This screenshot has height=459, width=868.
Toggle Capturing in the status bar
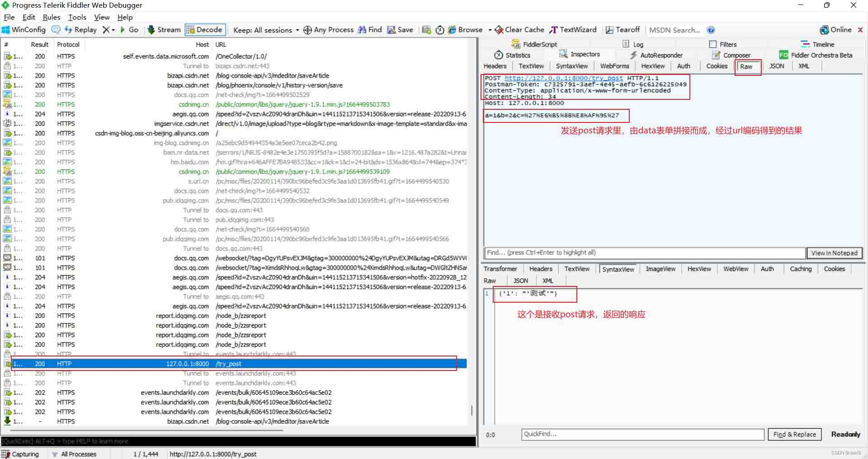point(20,454)
